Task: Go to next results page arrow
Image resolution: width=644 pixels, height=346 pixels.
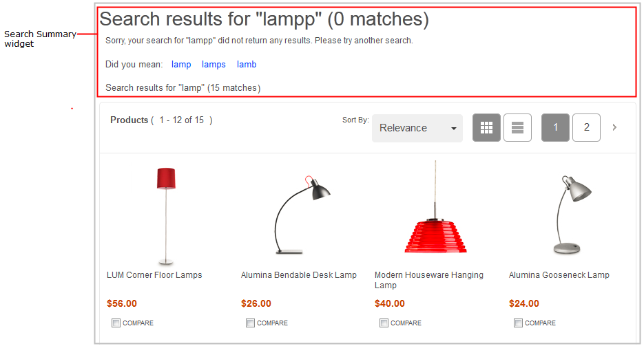Action: [614, 127]
